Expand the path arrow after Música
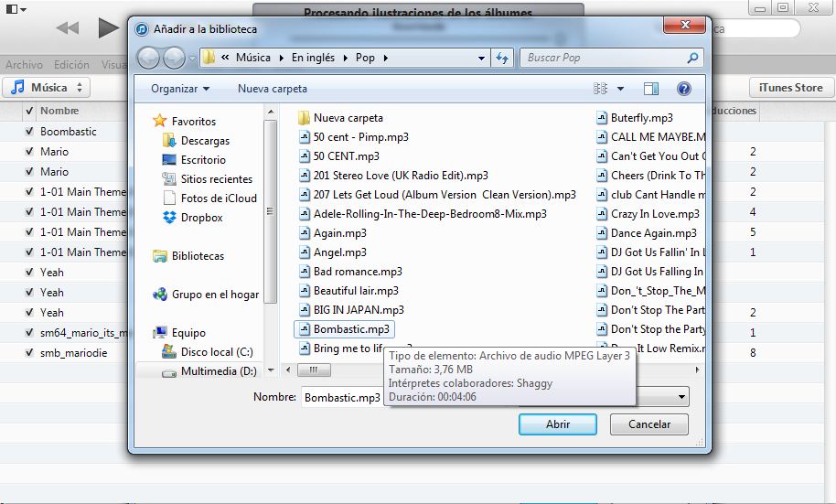The height and width of the screenshot is (504, 836). (281, 58)
